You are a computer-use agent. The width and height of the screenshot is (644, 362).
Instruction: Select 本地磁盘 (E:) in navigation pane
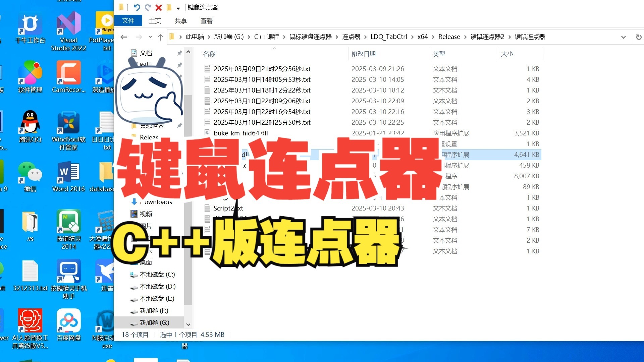(x=157, y=299)
